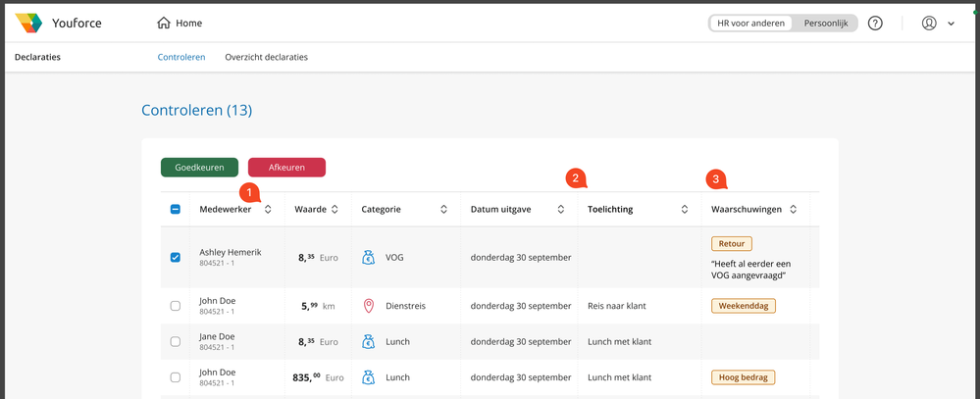
Task: Select the Controleren tab
Action: pyautogui.click(x=181, y=57)
